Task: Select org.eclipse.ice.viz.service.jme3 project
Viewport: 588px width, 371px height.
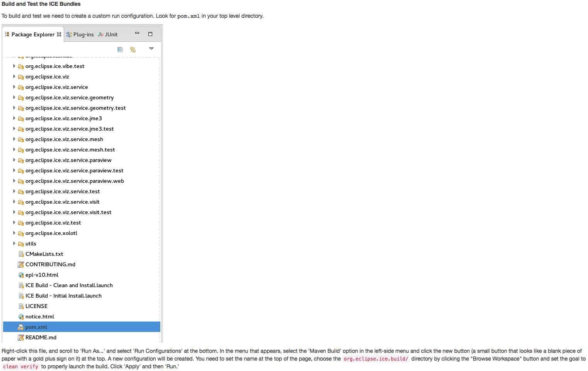Action: 64,118
